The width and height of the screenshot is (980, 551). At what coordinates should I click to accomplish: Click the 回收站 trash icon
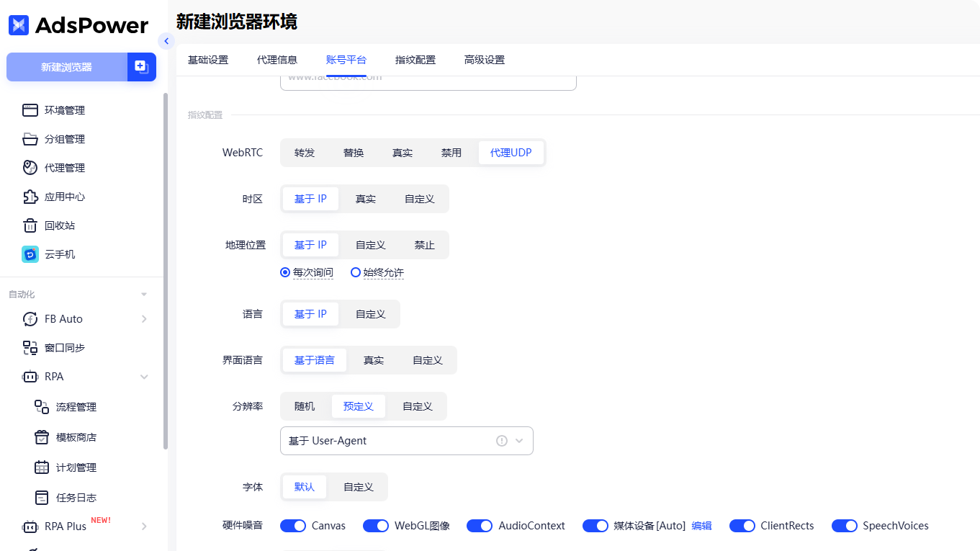point(30,225)
